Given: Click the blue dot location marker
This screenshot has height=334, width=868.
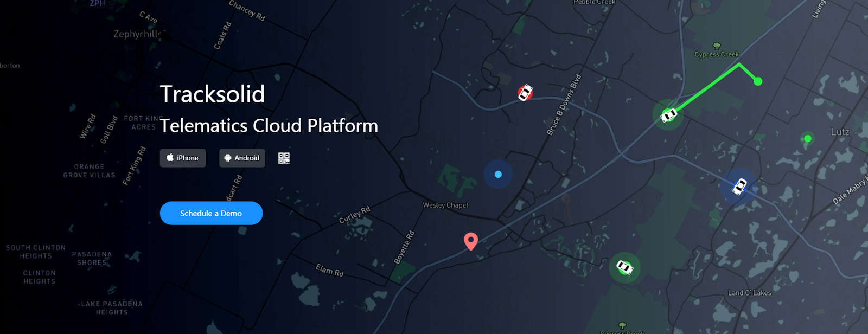Looking at the screenshot, I should tap(498, 174).
